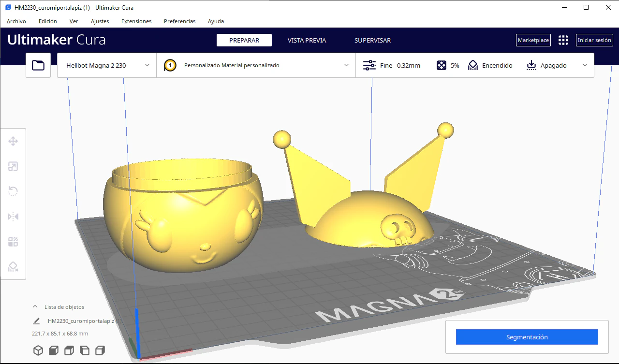
Task: Switch to front view cube icon
Action: pos(53,350)
